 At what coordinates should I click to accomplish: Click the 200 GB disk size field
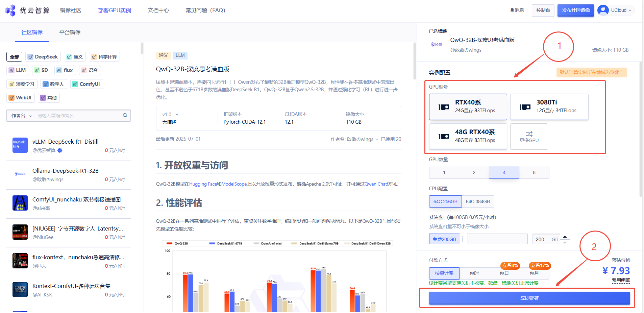click(546, 239)
